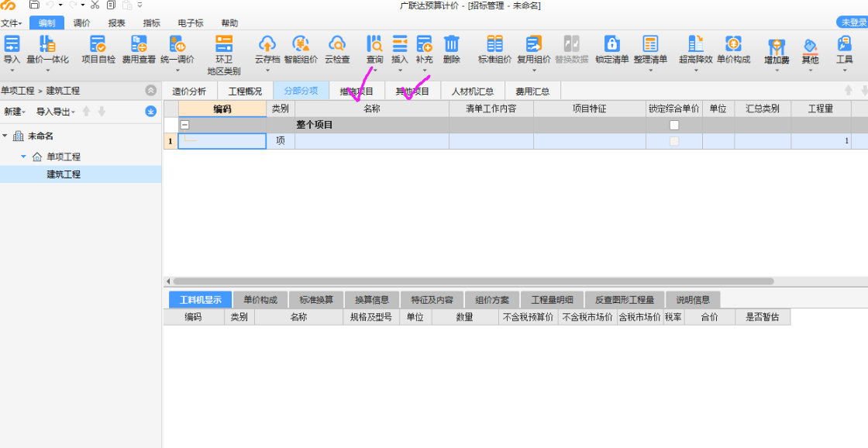Click the 增加费 icon

pos(776,46)
